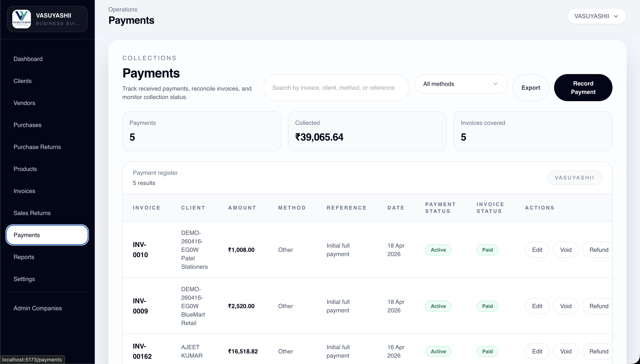Click the Collected ₹39,065.64 card
The height and width of the screenshot is (364, 640).
click(x=367, y=131)
